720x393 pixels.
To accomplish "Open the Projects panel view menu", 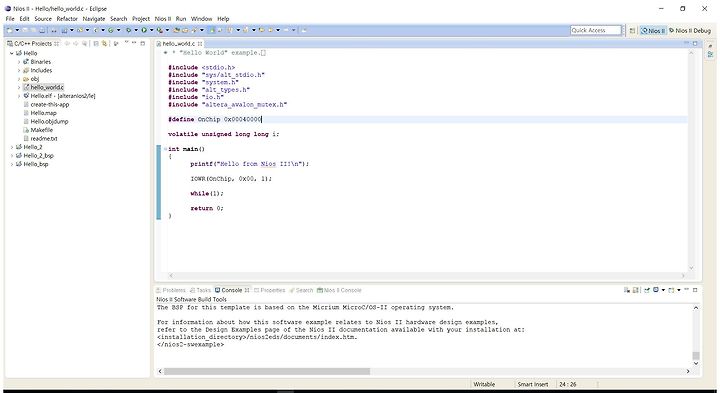I will coord(126,43).
